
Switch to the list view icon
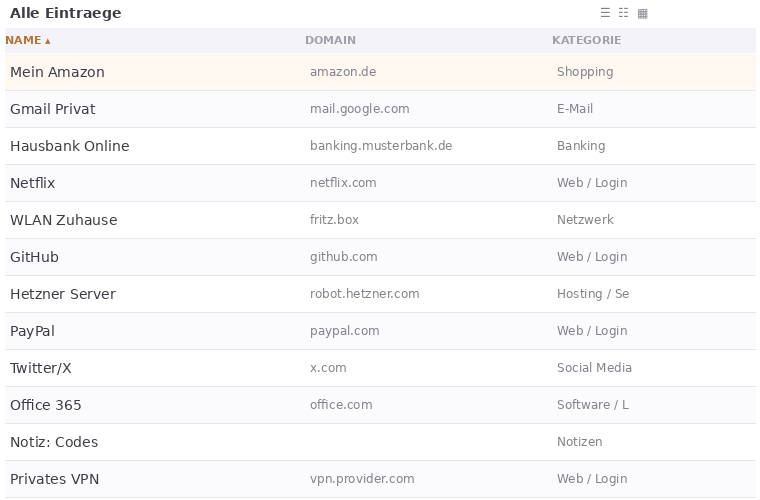point(605,13)
